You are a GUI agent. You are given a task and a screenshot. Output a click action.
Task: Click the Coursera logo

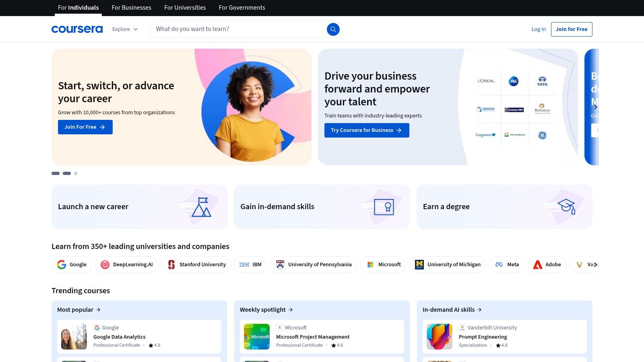point(77,29)
